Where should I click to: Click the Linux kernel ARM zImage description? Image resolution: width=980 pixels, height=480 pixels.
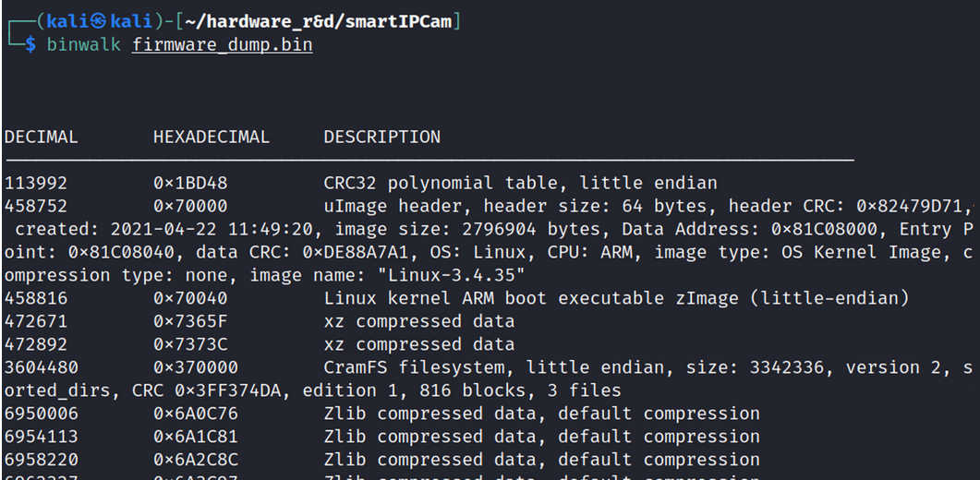tap(616, 298)
